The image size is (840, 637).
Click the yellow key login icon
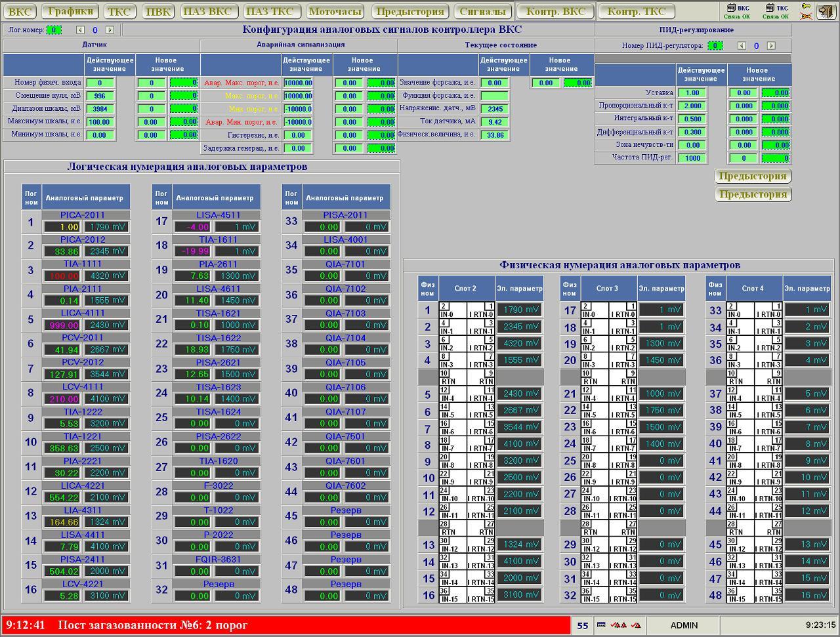[805, 7]
